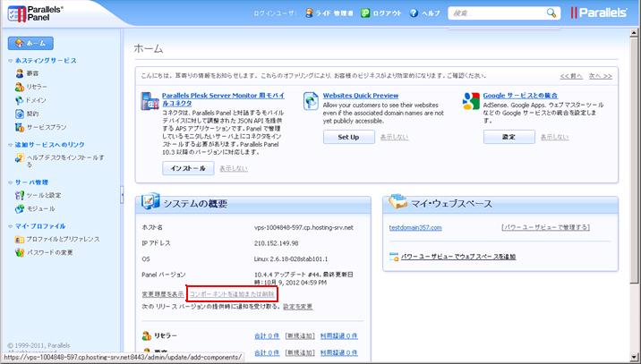Click the Parallels brand logo at right
Viewport: 641px width, 364px height.
click(599, 13)
